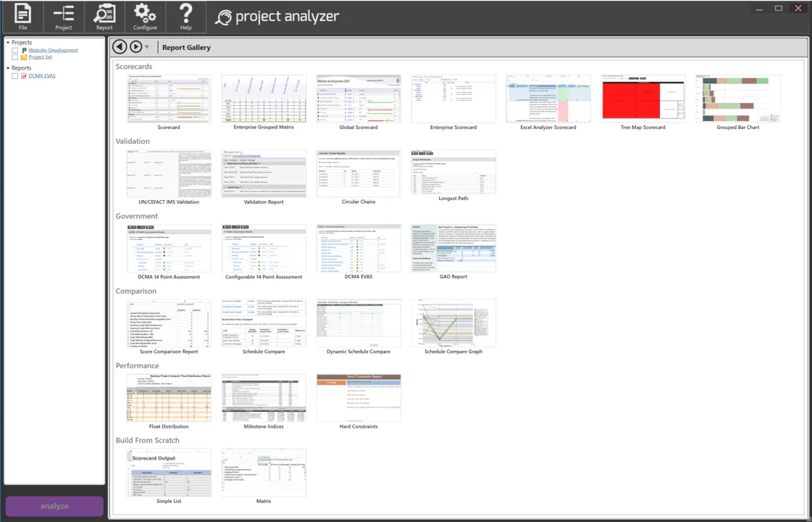Open the Project toolbar icon

point(64,17)
